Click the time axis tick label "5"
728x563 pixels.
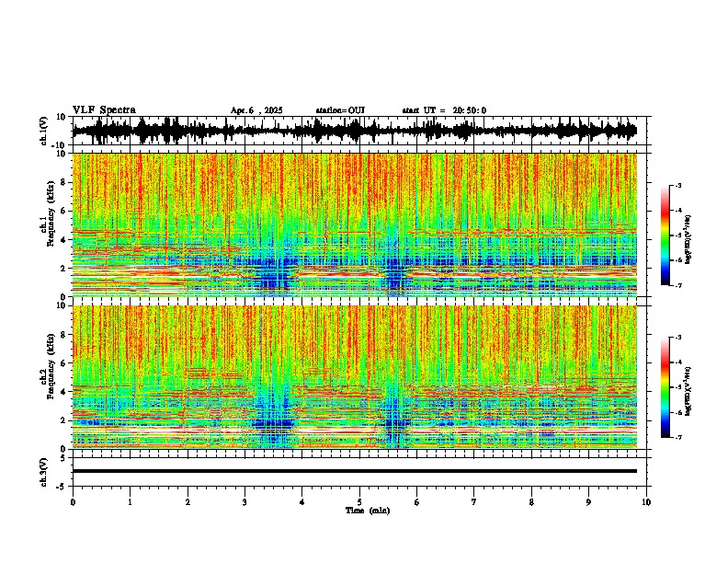[359, 502]
